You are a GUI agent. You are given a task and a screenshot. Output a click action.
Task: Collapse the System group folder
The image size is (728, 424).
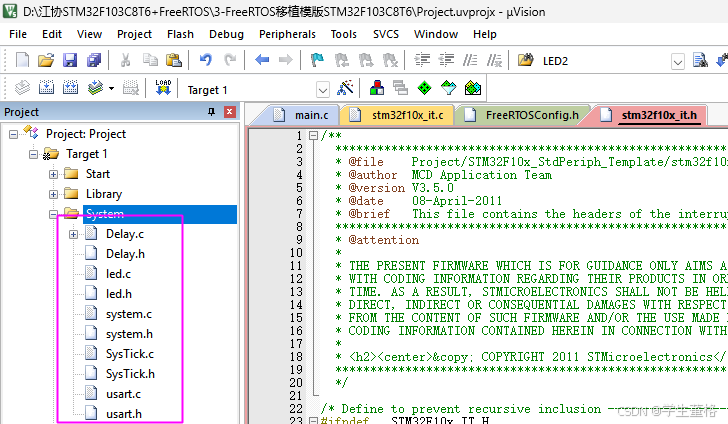(x=53, y=215)
